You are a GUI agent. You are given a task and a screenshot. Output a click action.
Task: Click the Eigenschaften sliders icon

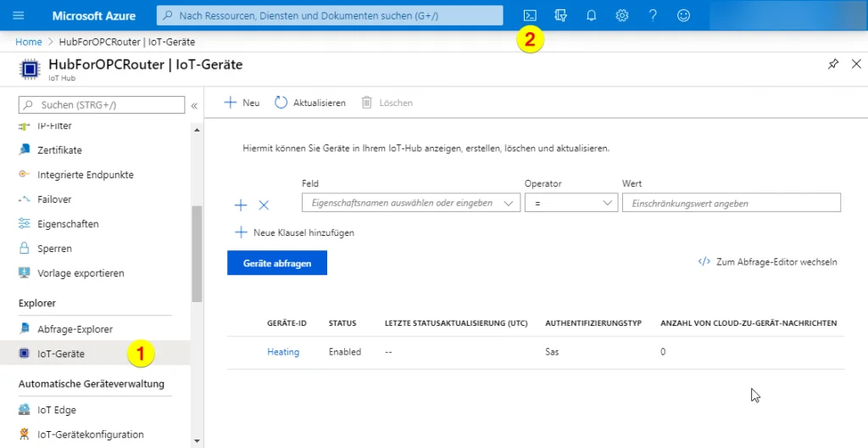(x=24, y=223)
